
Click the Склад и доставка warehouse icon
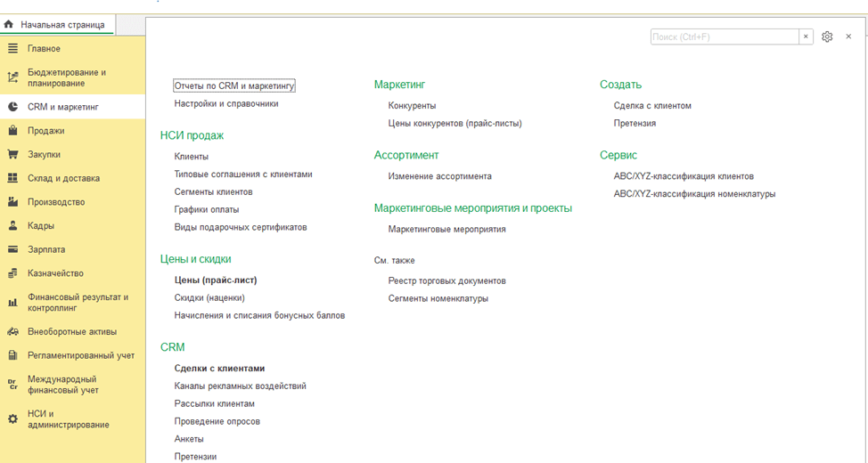click(x=12, y=178)
